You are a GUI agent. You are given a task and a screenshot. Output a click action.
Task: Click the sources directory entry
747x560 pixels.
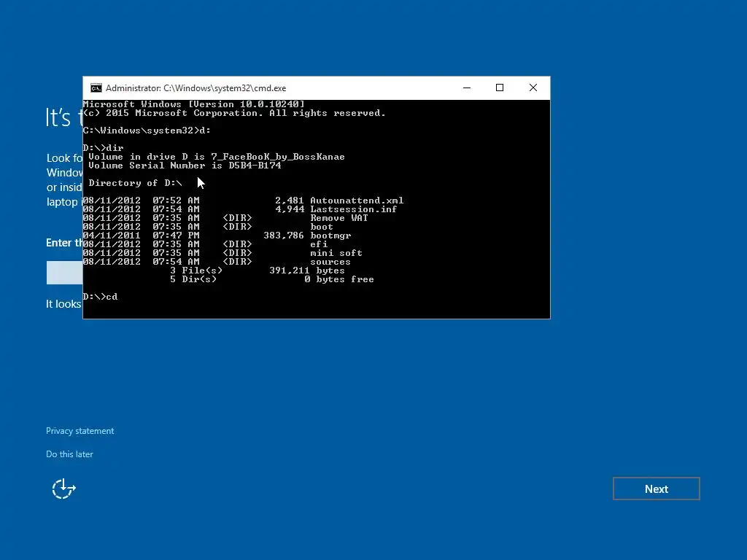(x=330, y=262)
